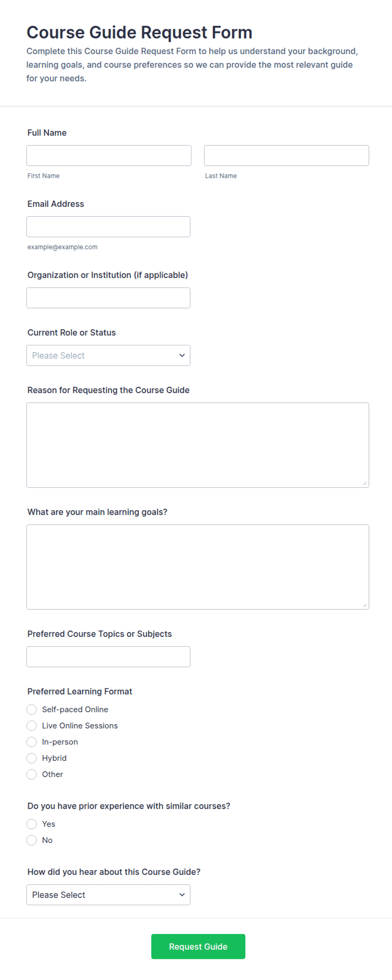
Task: Click the chevron arrow in Current Role dropdown
Action: [182, 356]
